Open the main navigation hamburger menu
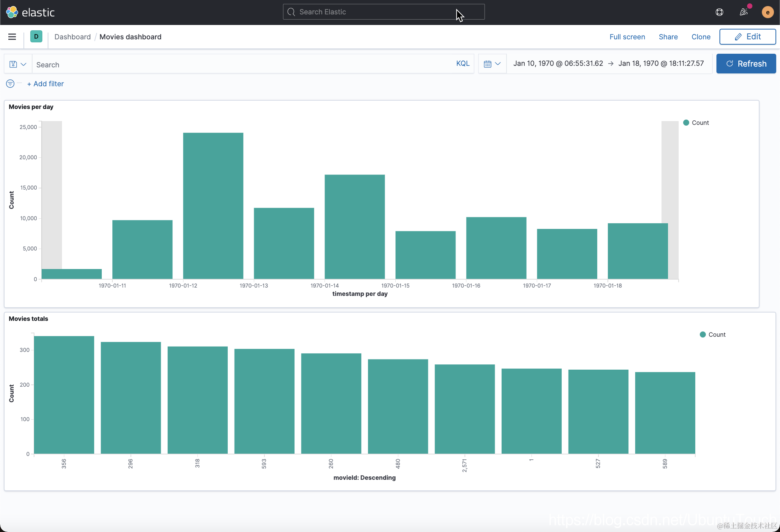 pyautogui.click(x=12, y=37)
